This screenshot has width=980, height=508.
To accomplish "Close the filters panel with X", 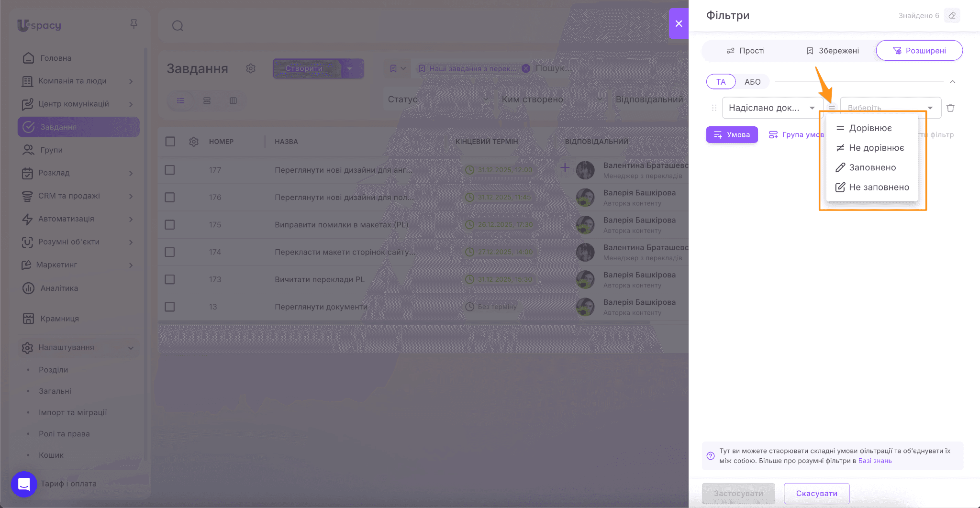I will 679,23.
